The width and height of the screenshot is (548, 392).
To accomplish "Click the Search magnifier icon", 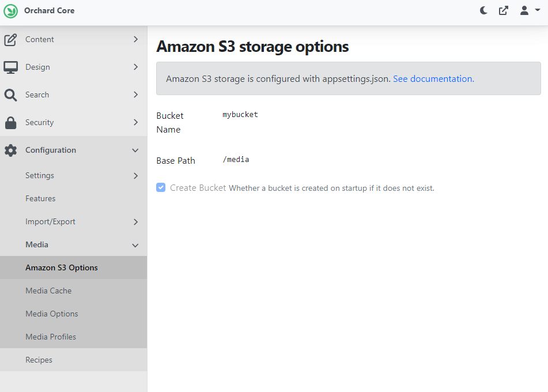I will tap(10, 95).
